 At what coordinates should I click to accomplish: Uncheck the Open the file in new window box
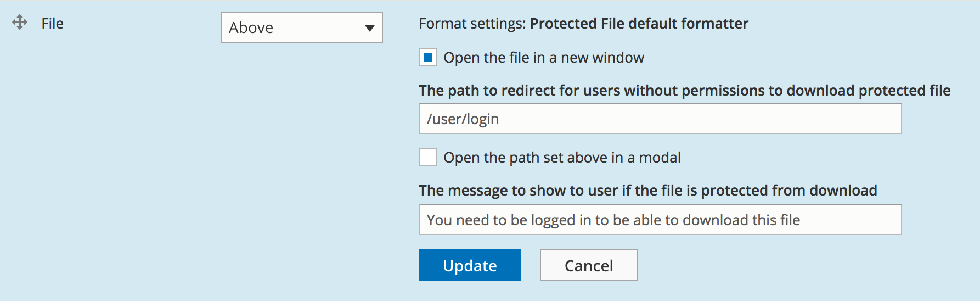[x=428, y=57]
